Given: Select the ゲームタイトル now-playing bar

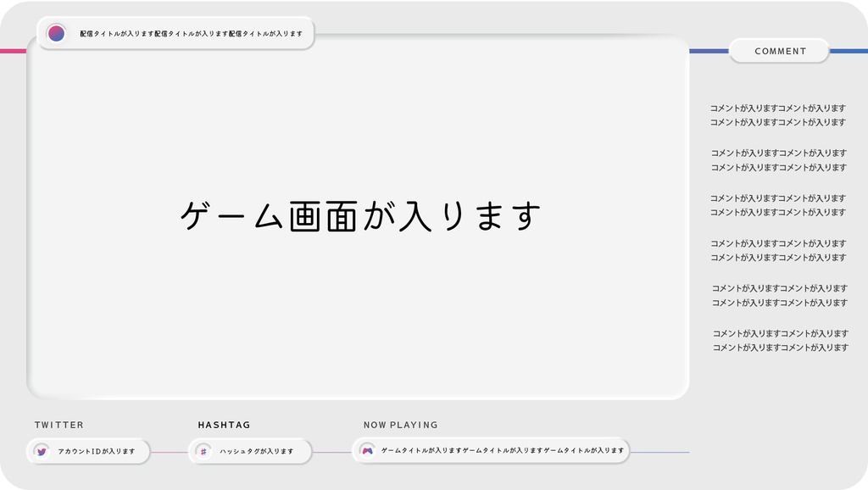Looking at the screenshot, I should [492, 452].
